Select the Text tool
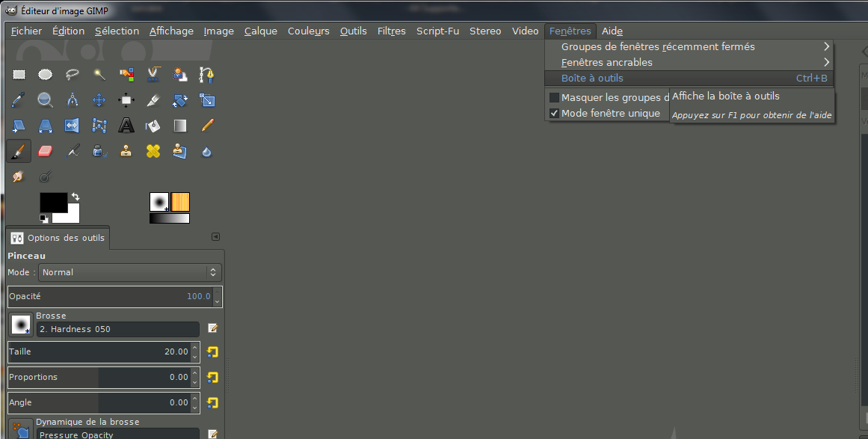 click(x=126, y=126)
